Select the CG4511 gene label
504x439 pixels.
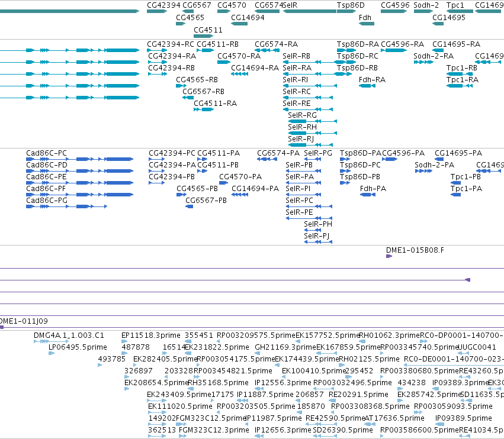208,30
